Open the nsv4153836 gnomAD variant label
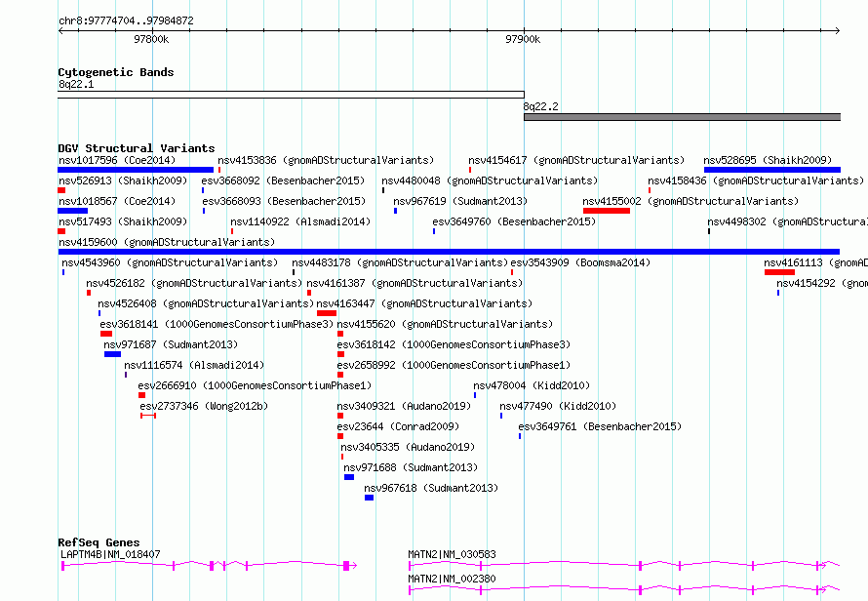 (x=326, y=160)
